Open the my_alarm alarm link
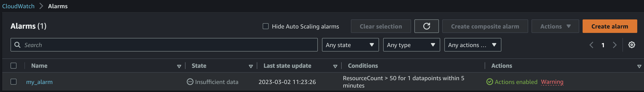The image size is (644, 92). pos(39,82)
